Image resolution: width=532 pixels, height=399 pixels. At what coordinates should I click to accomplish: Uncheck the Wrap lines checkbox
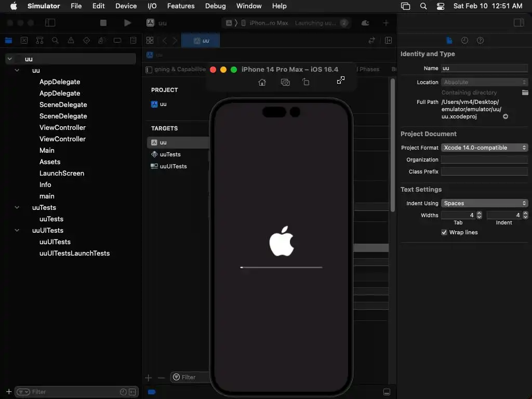point(444,232)
